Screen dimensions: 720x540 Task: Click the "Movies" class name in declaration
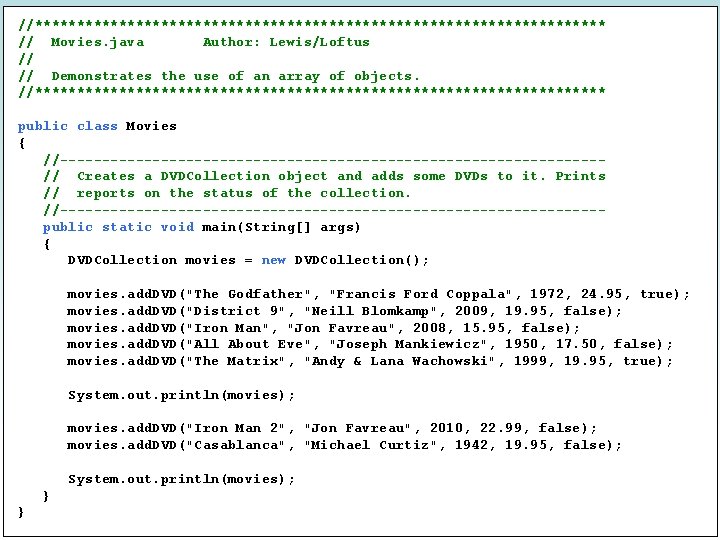pyautogui.click(x=151, y=126)
